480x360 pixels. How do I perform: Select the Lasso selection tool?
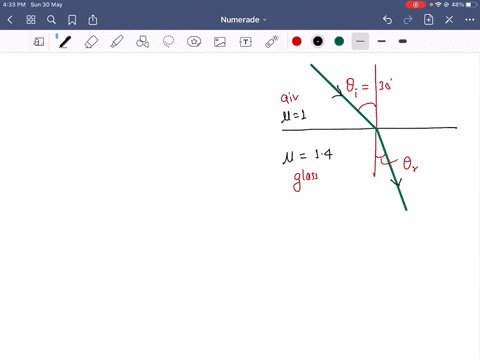coord(168,42)
